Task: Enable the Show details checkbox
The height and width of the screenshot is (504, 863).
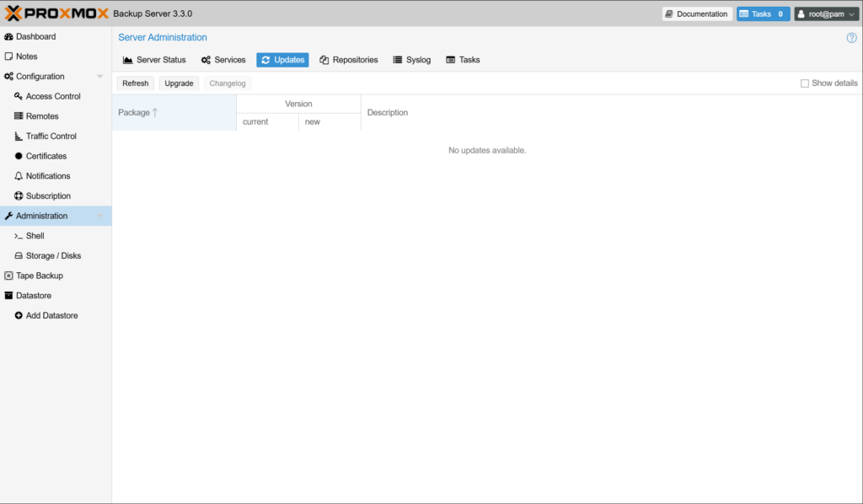Action: (805, 83)
